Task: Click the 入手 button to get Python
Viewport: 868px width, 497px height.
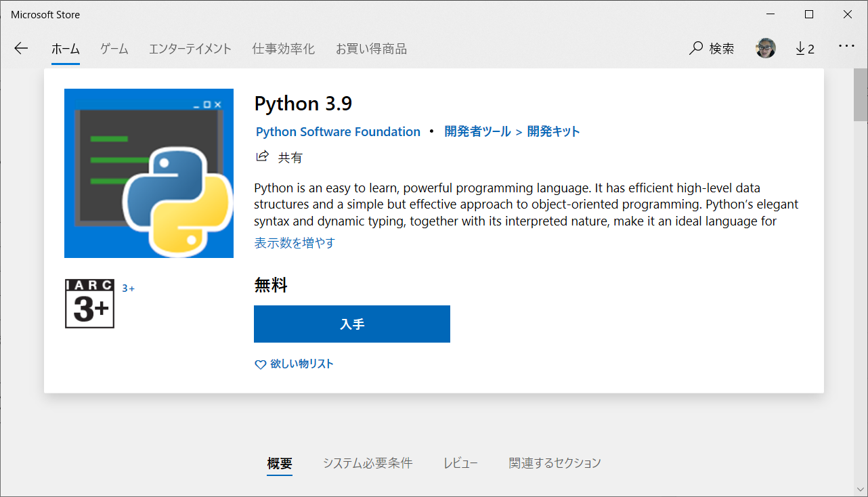Action: pos(352,324)
